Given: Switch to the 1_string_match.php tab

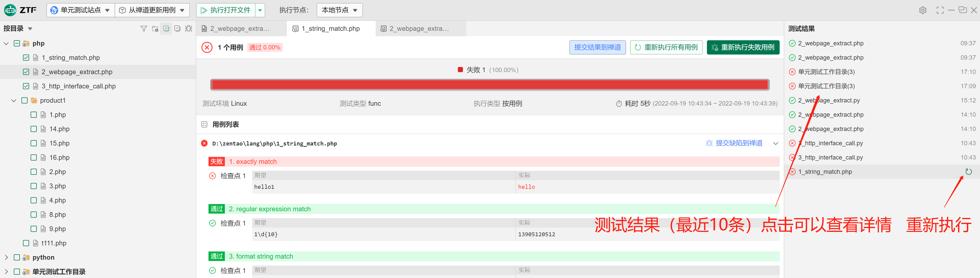Looking at the screenshot, I should pos(330,29).
